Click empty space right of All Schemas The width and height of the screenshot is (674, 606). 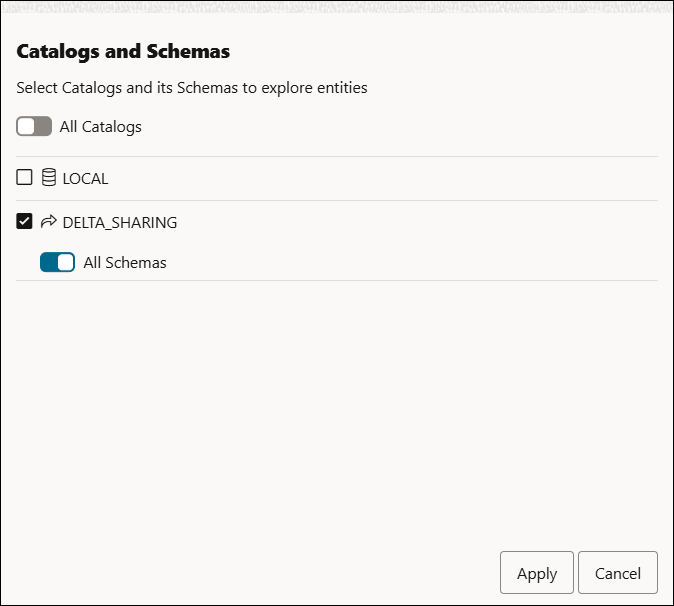pyautogui.click(x=400, y=263)
